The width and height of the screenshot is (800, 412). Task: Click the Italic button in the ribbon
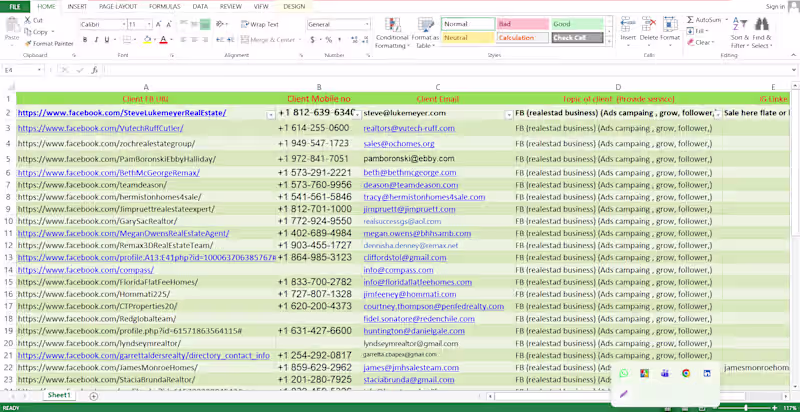(95, 40)
